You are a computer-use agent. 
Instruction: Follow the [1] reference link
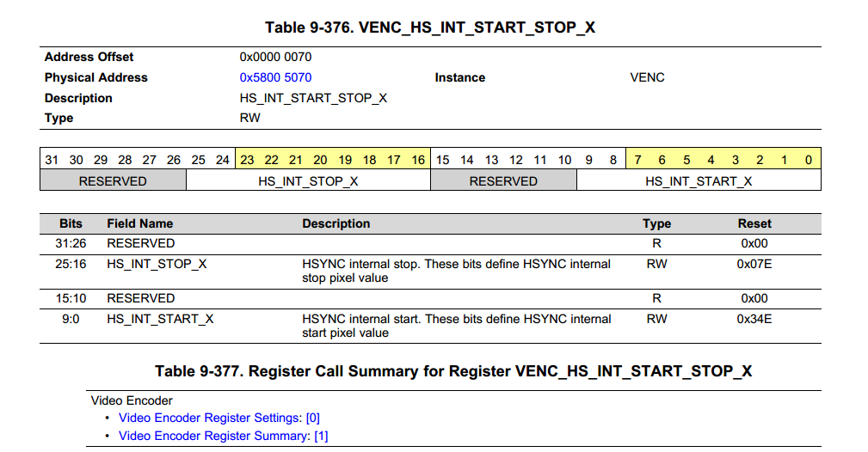click(321, 436)
